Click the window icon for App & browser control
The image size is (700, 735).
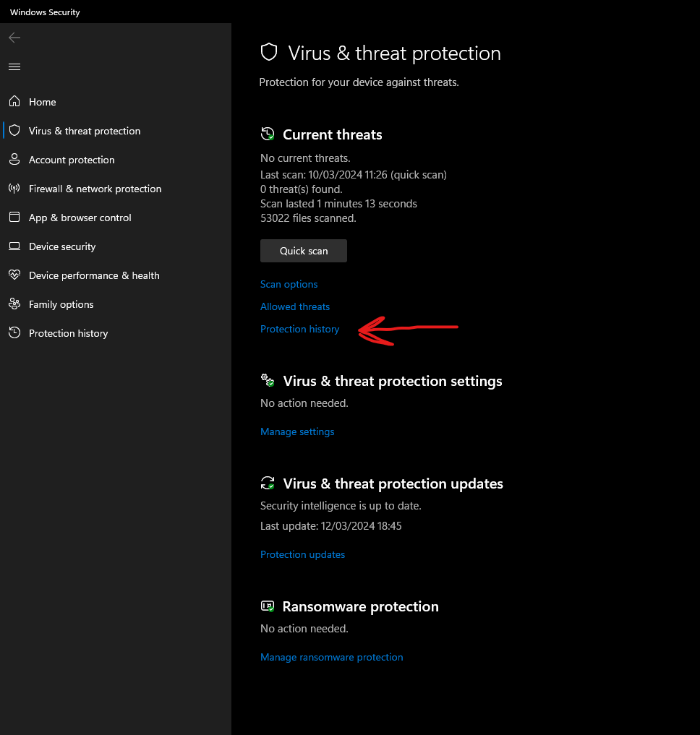click(x=14, y=217)
